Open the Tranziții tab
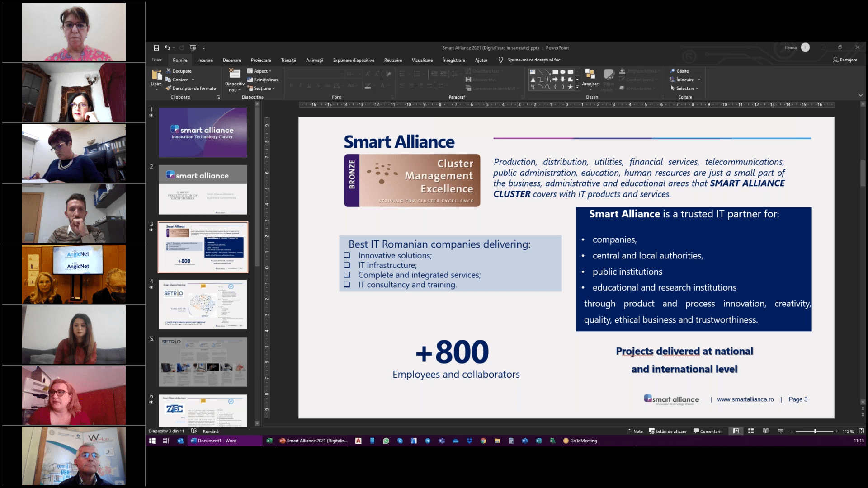The height and width of the screenshot is (488, 868). tap(288, 60)
